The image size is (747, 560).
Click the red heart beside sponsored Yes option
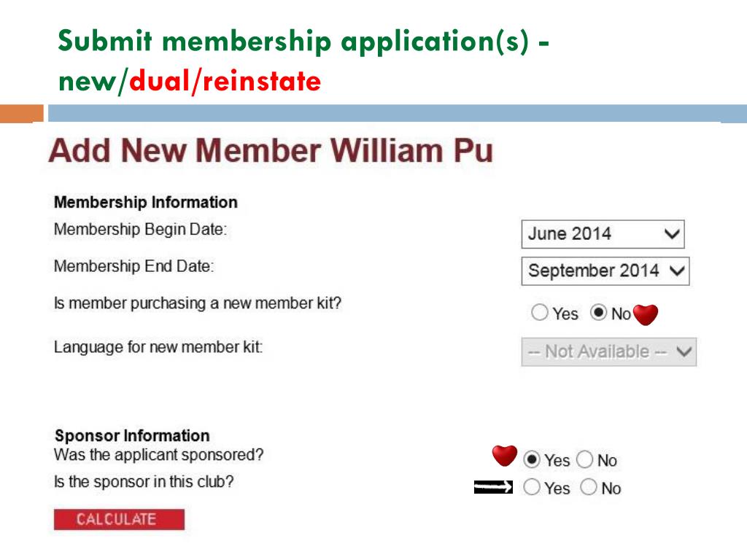point(505,456)
